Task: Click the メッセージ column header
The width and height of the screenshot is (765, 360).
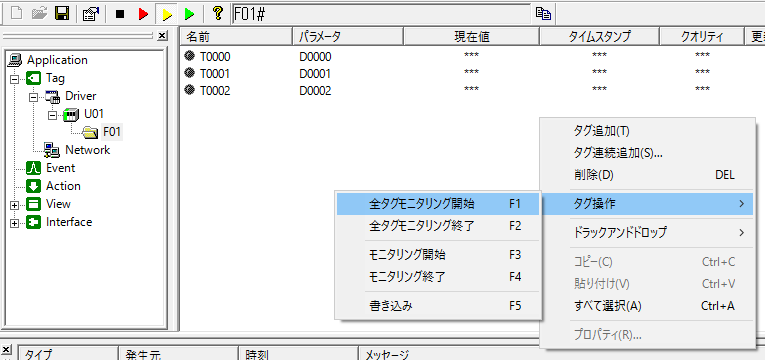Action: tap(448, 354)
